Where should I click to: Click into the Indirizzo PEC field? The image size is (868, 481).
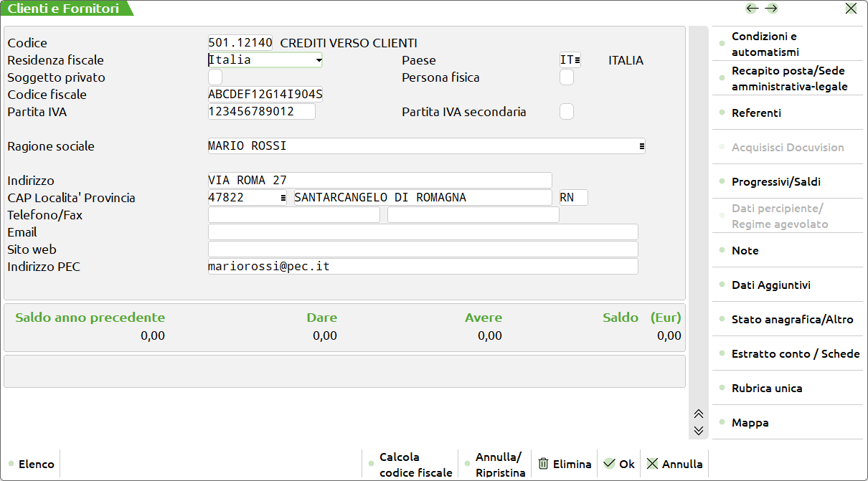(x=423, y=267)
